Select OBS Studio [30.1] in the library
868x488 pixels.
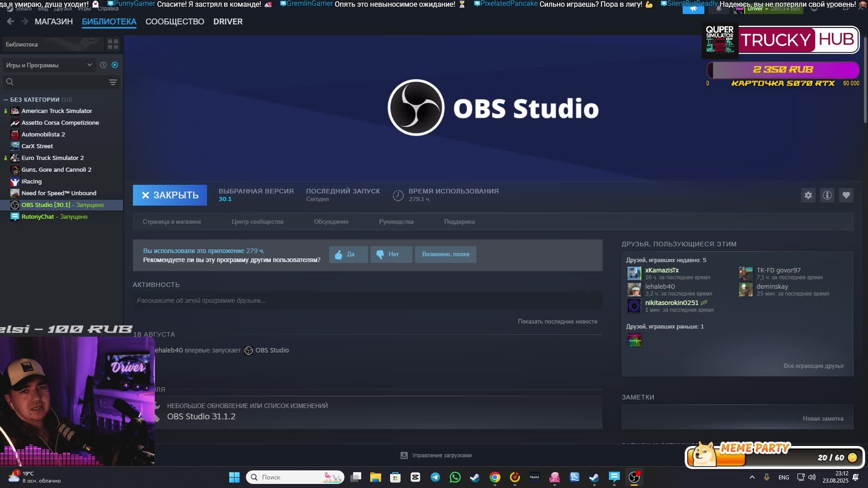point(61,205)
